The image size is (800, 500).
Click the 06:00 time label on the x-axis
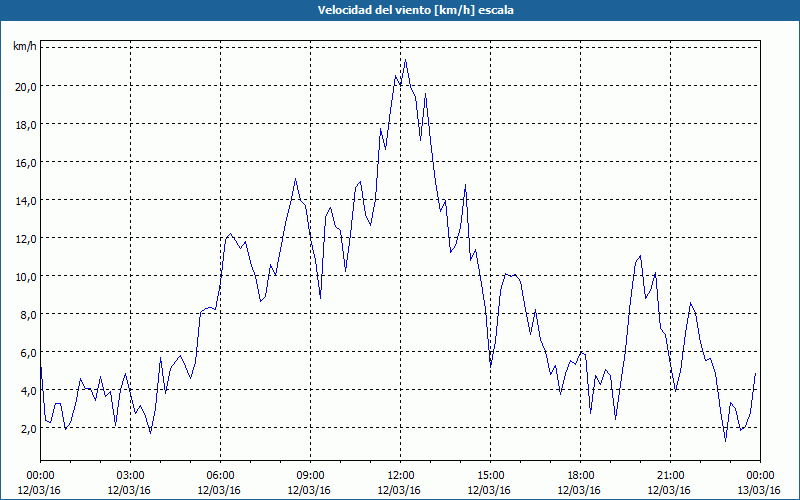click(x=221, y=476)
